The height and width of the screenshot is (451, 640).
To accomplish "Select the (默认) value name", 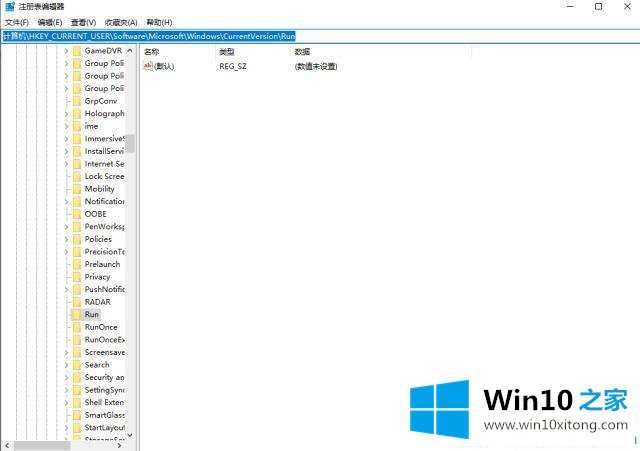I will tap(164, 66).
